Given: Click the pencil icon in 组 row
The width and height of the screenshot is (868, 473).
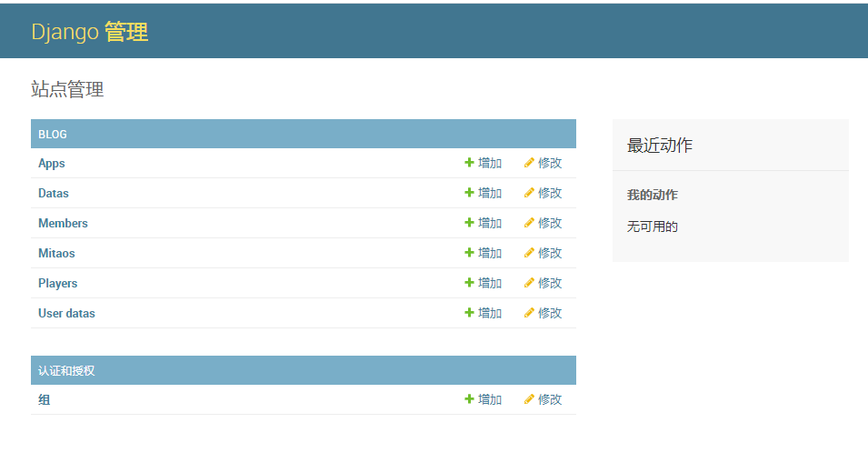Looking at the screenshot, I should [x=529, y=398].
